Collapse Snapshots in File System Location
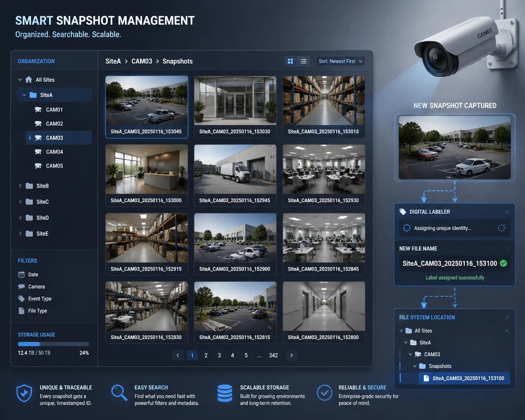The height and width of the screenshot is (420, 525). [415, 366]
